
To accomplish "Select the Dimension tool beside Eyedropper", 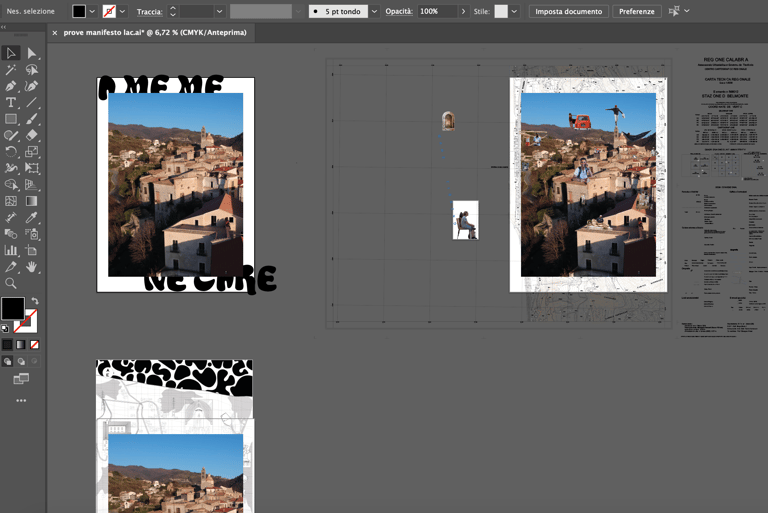I will (11, 218).
